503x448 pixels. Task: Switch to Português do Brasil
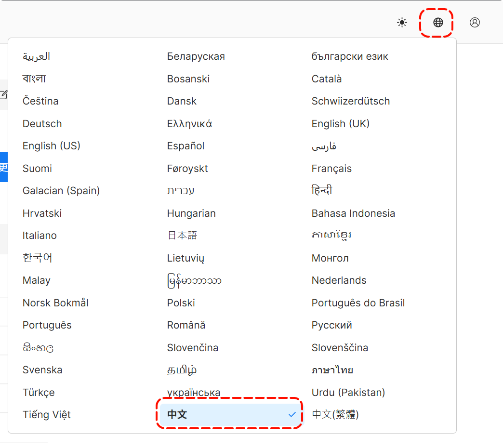[x=358, y=303]
